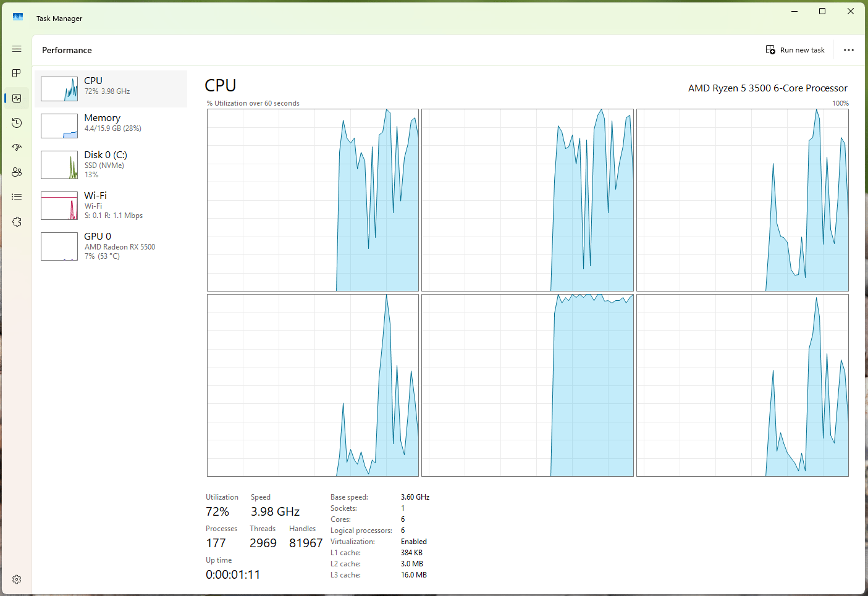The width and height of the screenshot is (868, 596).
Task: Click the Task Manager app icon in title bar
Action: tap(18, 17)
